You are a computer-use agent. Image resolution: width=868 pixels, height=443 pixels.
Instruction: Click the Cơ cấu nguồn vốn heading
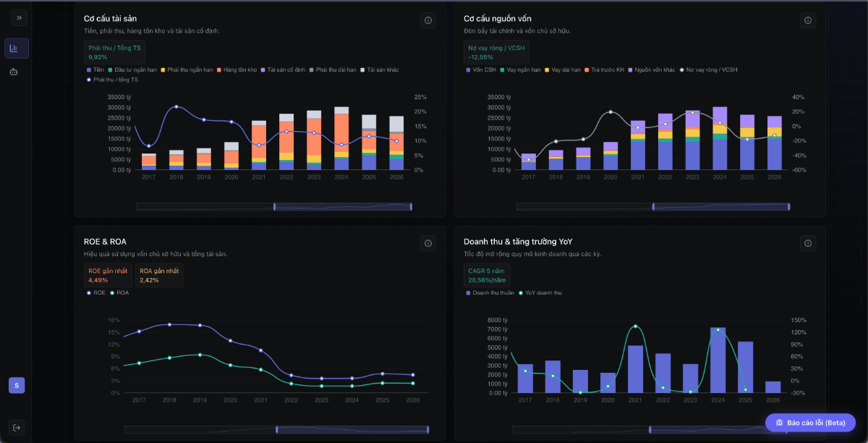pyautogui.click(x=498, y=18)
